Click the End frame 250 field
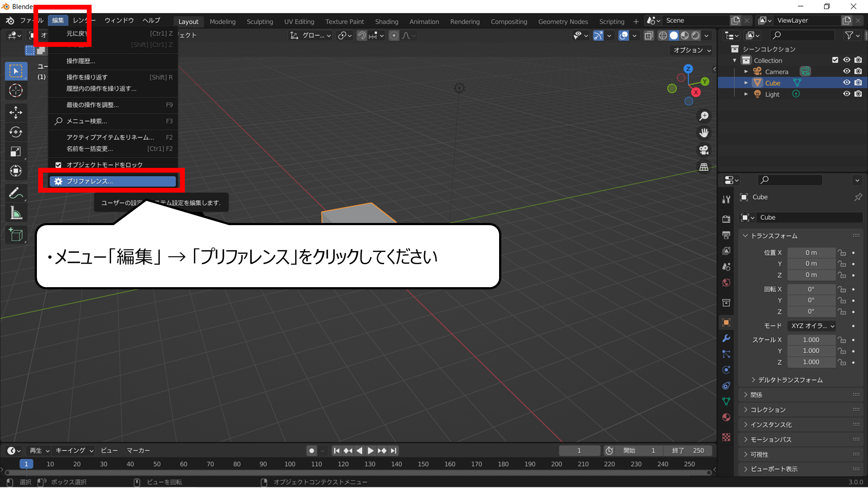The image size is (868, 488). tap(687, 451)
